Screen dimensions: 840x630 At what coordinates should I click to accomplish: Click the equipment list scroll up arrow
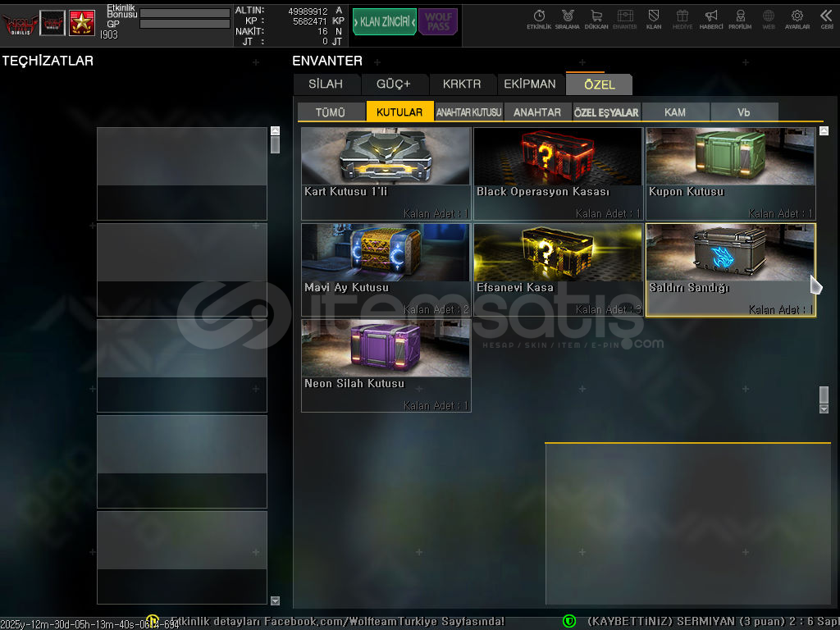pos(275,130)
